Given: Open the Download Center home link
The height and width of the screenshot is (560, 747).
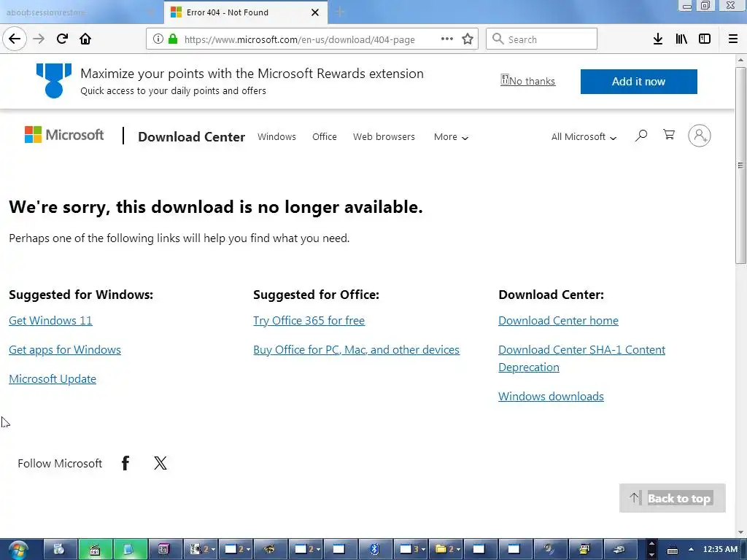Looking at the screenshot, I should (558, 321).
